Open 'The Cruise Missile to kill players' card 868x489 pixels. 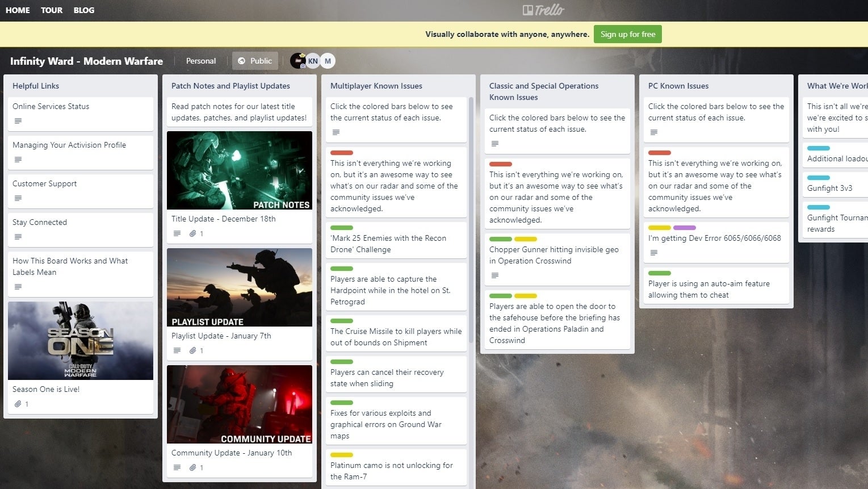point(396,333)
